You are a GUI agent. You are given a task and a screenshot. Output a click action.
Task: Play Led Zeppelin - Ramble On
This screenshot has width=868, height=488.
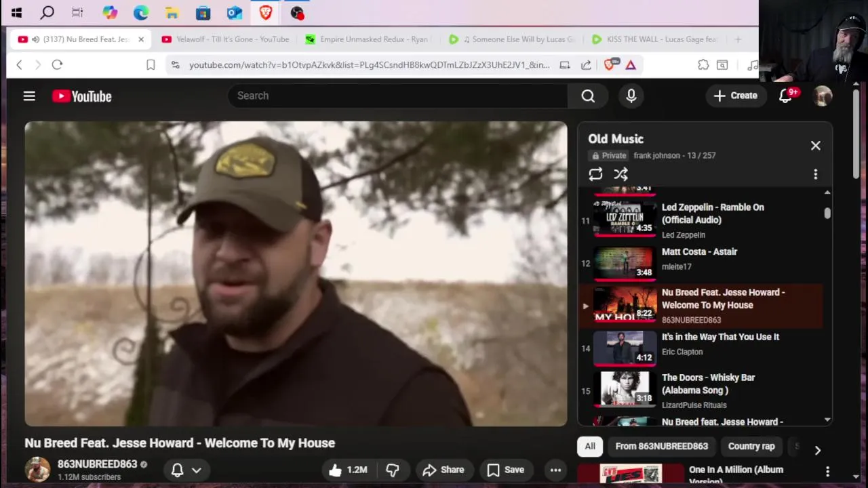pos(701,220)
